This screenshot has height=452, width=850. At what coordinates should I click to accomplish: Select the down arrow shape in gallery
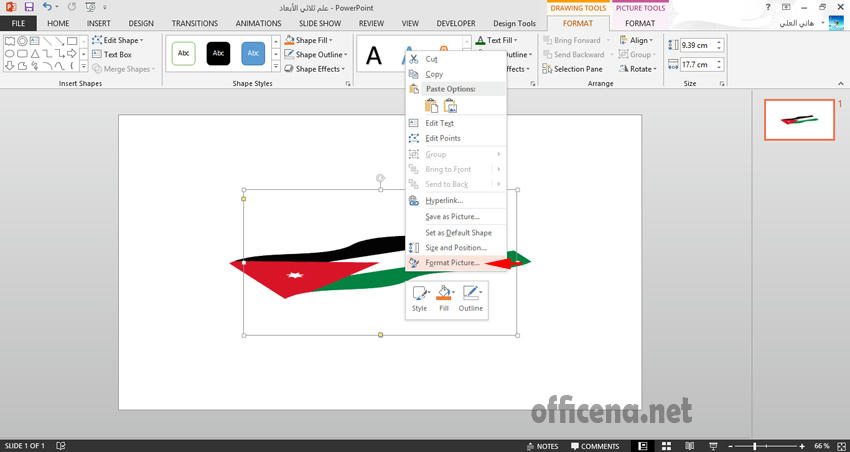tap(9, 66)
